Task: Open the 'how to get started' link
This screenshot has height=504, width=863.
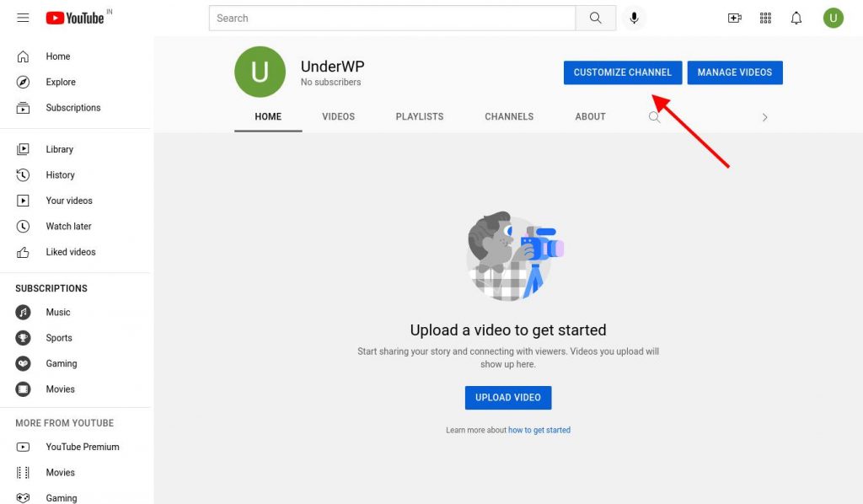Action: 539,431
